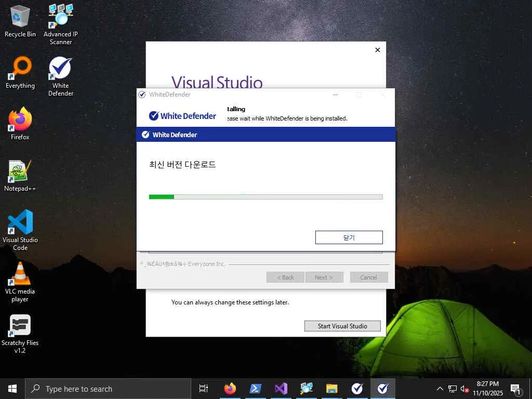
Task: Launch Everything search desktop shortcut
Action: (x=20, y=73)
